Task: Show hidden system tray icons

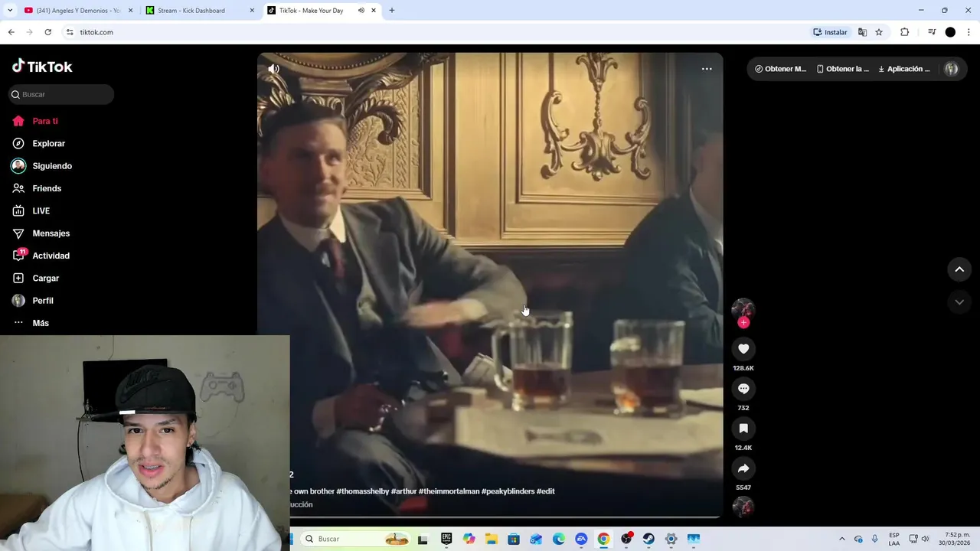Action: pyautogui.click(x=842, y=539)
